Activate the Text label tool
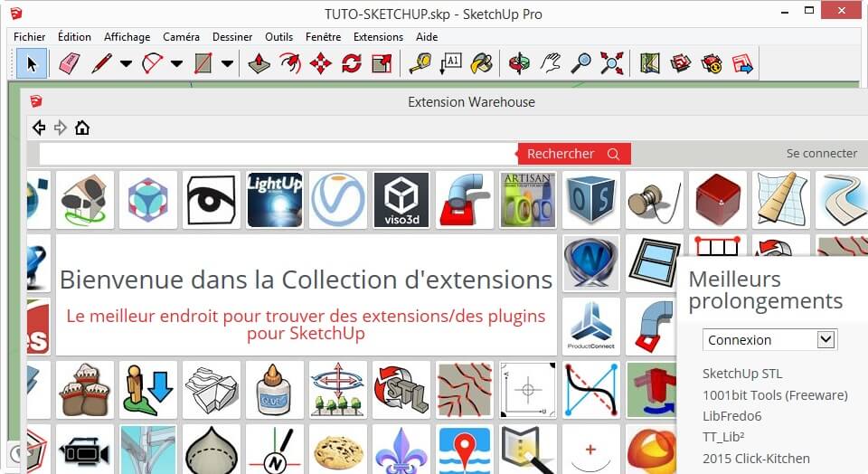This screenshot has height=474, width=868. pyautogui.click(x=450, y=63)
